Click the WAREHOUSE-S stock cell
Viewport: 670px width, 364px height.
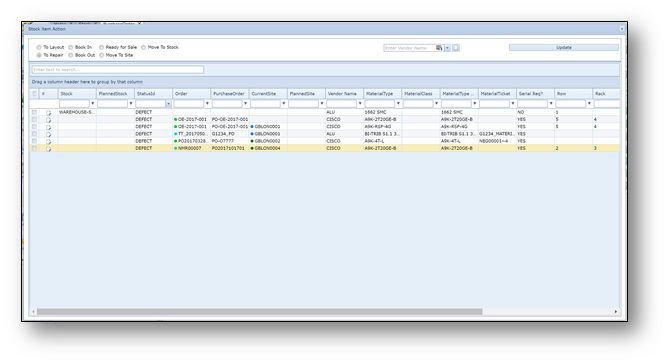77,112
